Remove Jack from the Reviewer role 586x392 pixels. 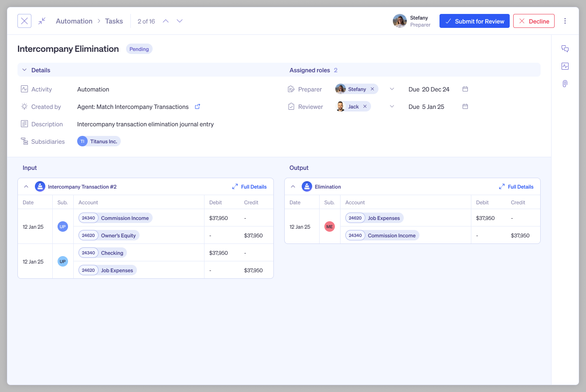pos(365,106)
